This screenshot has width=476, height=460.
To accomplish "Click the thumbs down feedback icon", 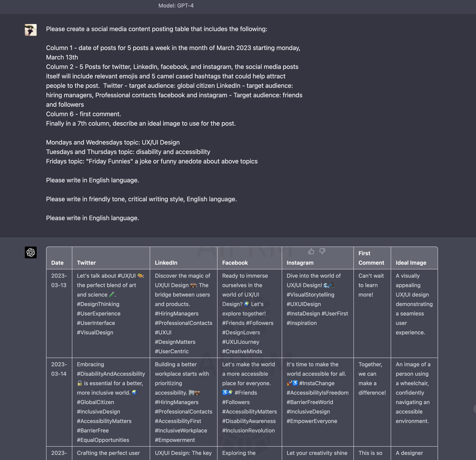I will (x=322, y=251).
